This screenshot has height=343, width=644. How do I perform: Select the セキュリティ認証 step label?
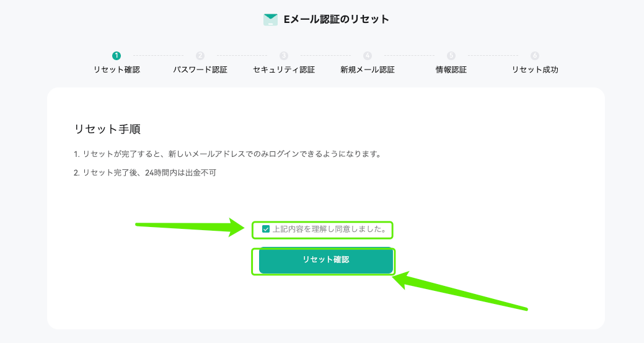coord(284,70)
